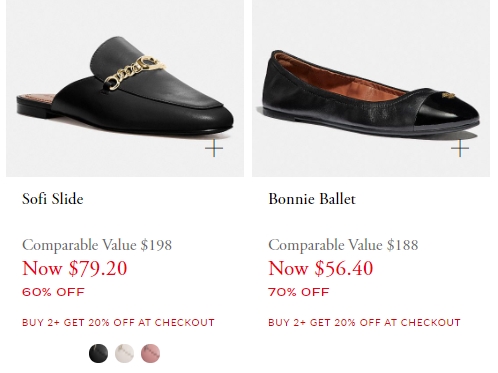Click the plus icon on Sofi Slide image
This screenshot has width=498, height=373.
pos(214,148)
